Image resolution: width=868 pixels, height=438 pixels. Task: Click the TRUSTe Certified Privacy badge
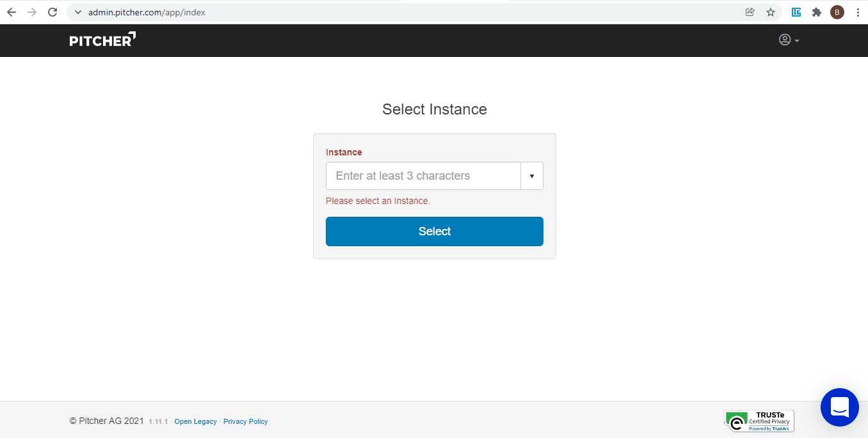[x=759, y=421]
